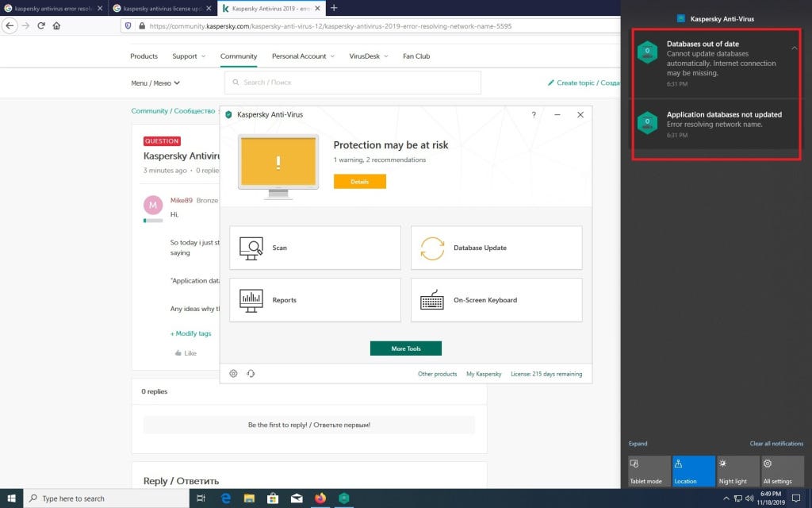Reload the browser page
The width and height of the screenshot is (812, 508).
[41, 25]
